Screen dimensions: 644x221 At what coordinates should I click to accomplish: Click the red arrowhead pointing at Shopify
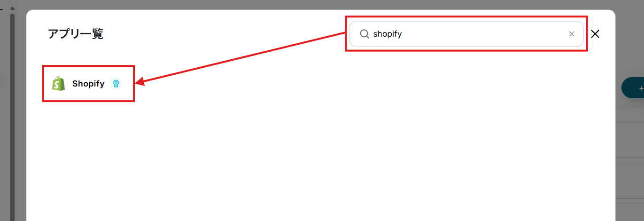[140, 83]
